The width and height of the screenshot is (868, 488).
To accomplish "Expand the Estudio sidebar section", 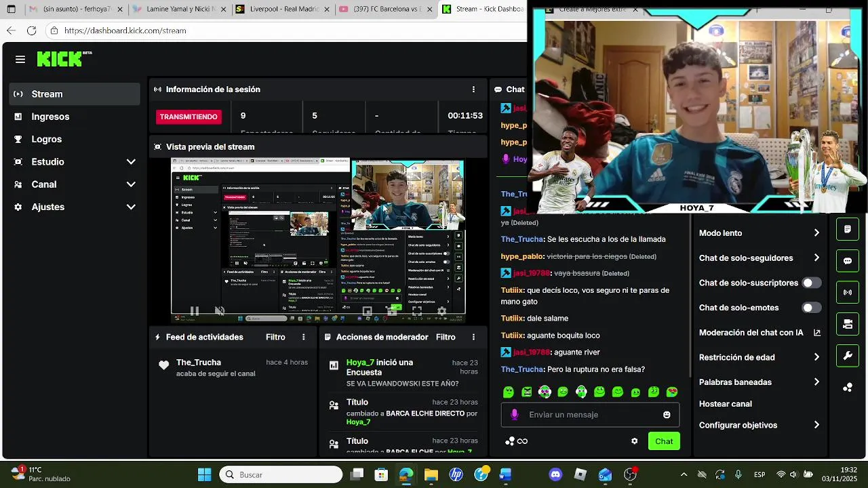I will click(75, 162).
